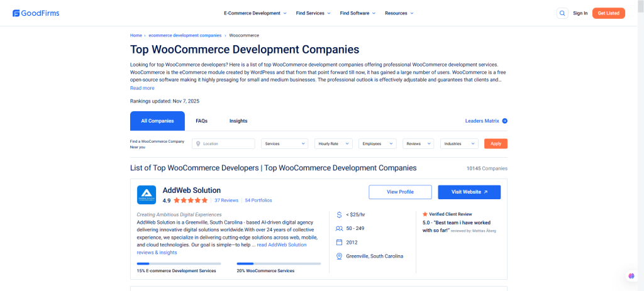644x291 pixels.
Task: Open the E-Commerce Development menu
Action: 255,13
